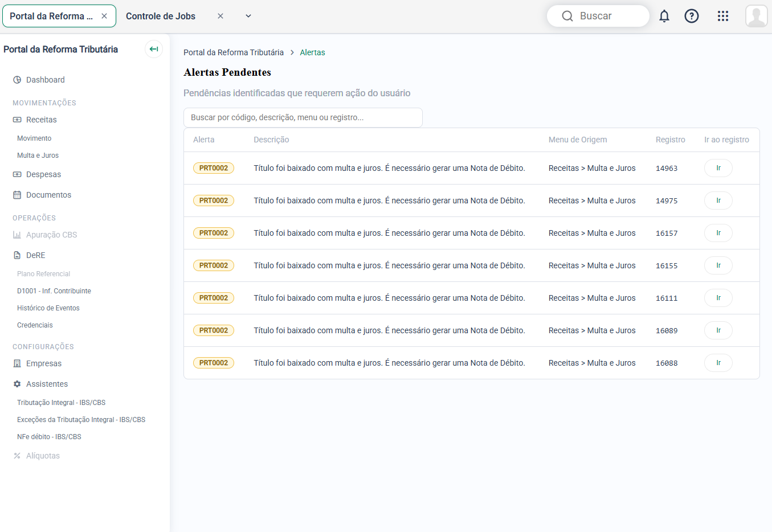Image resolution: width=772 pixels, height=532 pixels.
Task: Click the Dashboard sidebar icon
Action: coord(17,80)
